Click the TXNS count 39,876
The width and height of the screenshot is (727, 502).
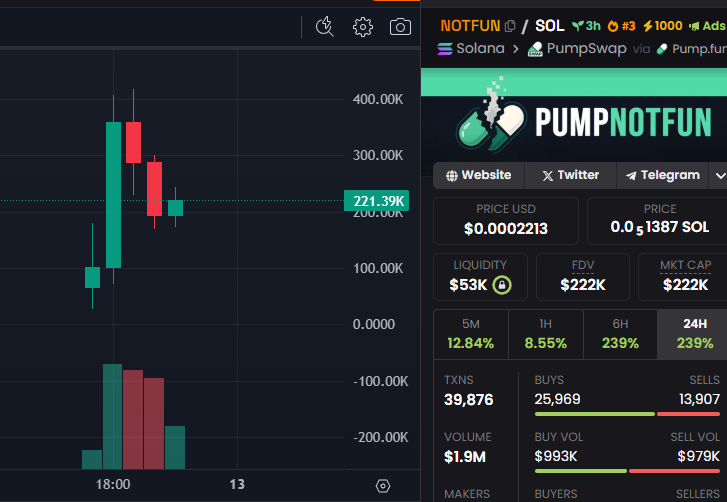point(468,400)
